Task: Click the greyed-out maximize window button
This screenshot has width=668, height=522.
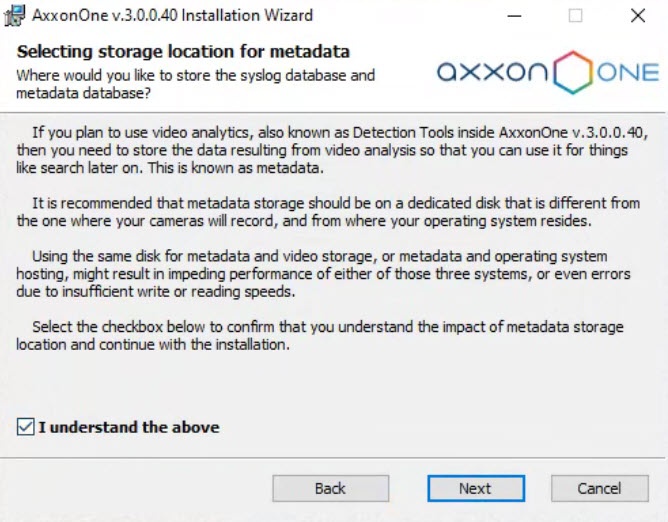Action: (x=576, y=16)
